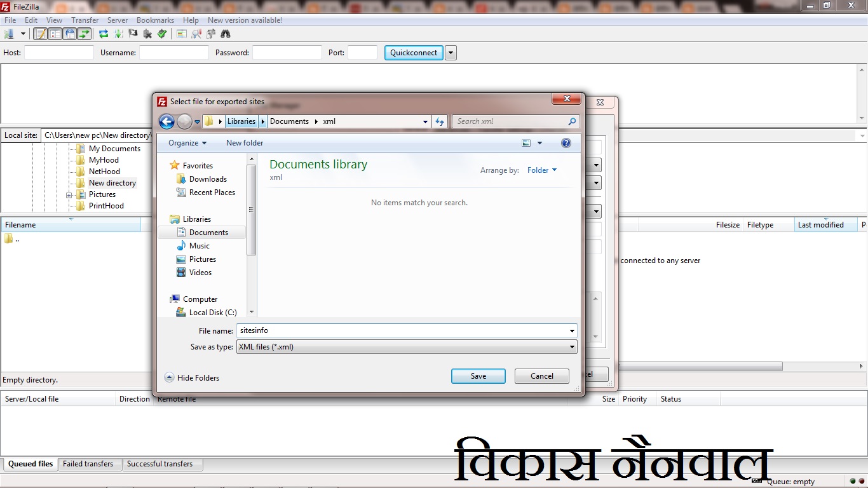This screenshot has width=868, height=488.
Task: Click the refresh file lists icon
Action: click(x=104, y=34)
